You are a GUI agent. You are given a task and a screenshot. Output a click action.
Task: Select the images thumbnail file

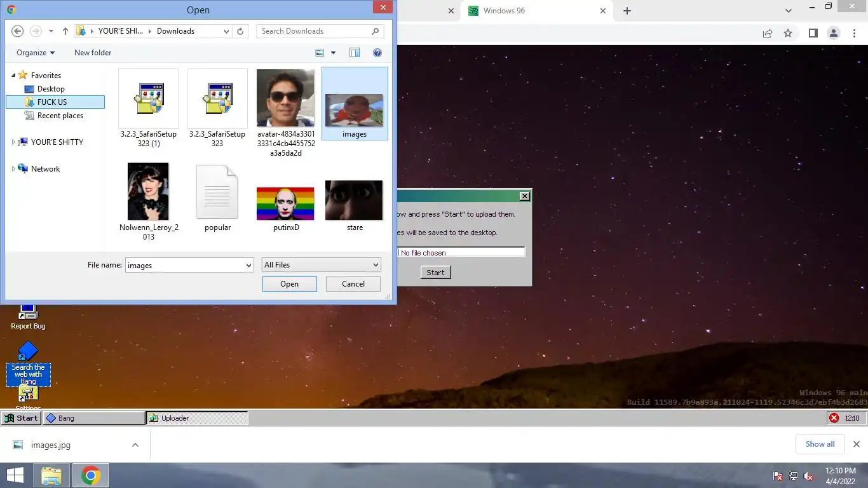coord(355,104)
